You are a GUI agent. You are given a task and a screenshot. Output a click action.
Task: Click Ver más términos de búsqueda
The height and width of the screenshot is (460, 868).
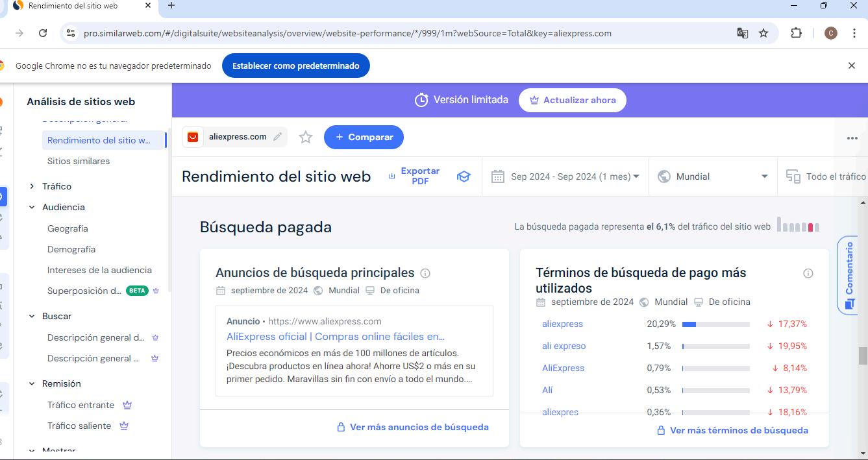pos(733,430)
